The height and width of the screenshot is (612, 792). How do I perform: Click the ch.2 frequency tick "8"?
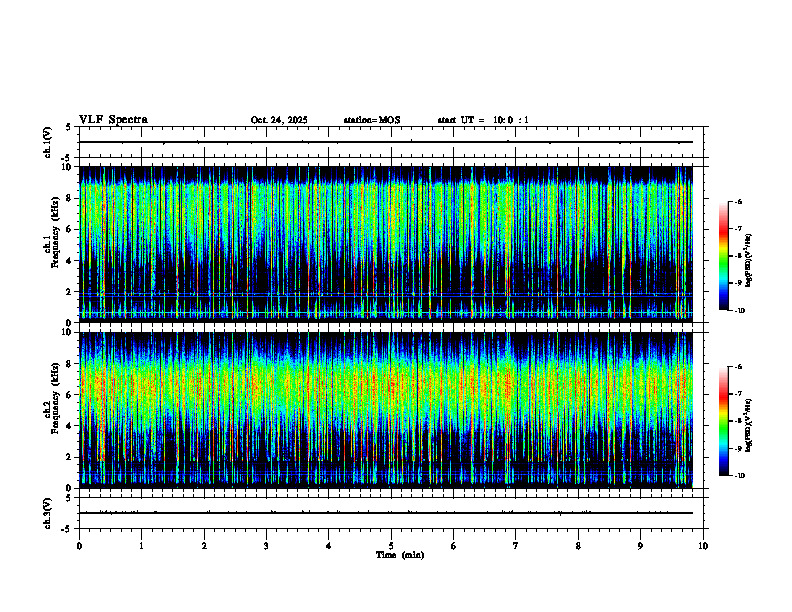(69, 364)
